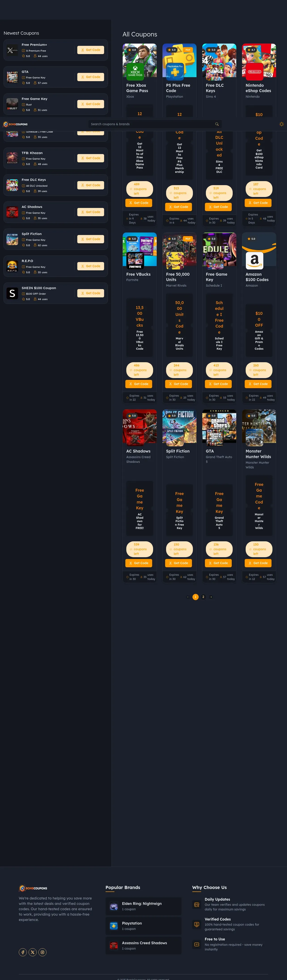The height and width of the screenshot is (980, 287).
Task: Open the PS Plus Free Code card image
Action: (179, 61)
